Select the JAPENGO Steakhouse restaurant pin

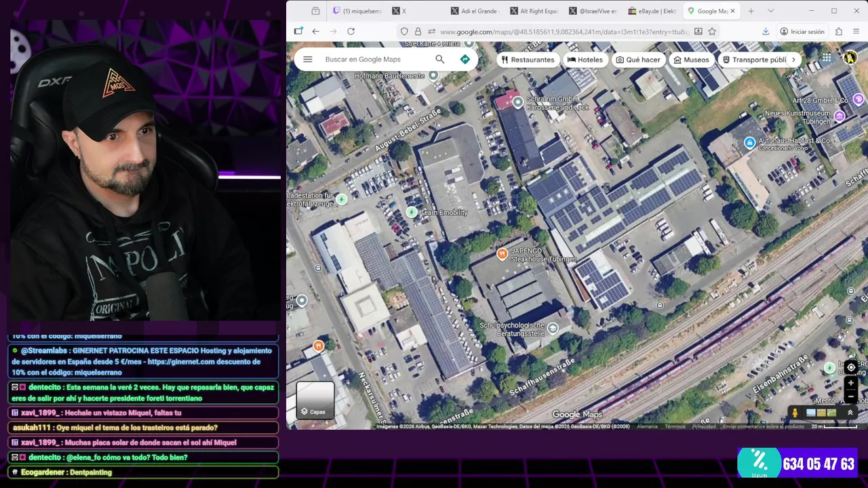(x=502, y=254)
